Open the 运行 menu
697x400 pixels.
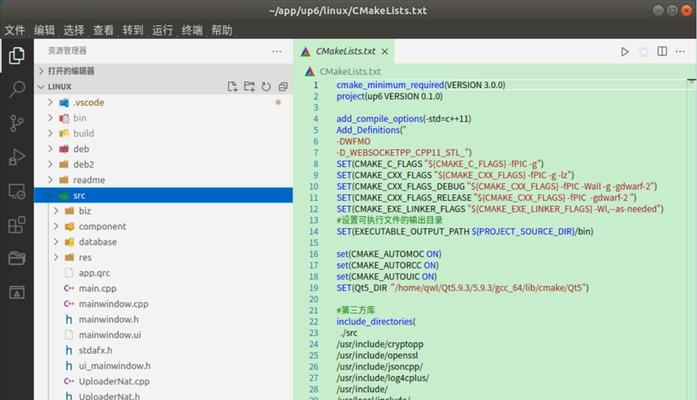tap(162, 30)
